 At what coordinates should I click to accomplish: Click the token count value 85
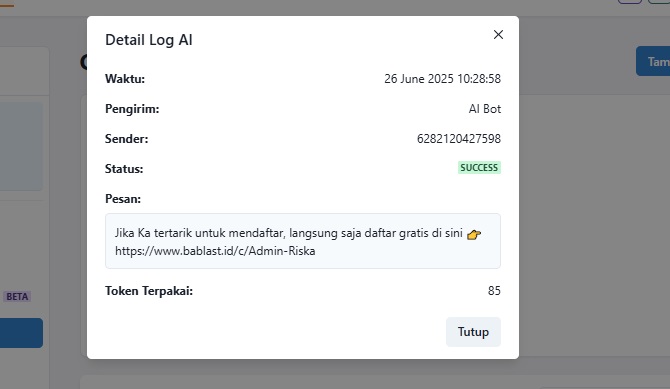(x=494, y=291)
